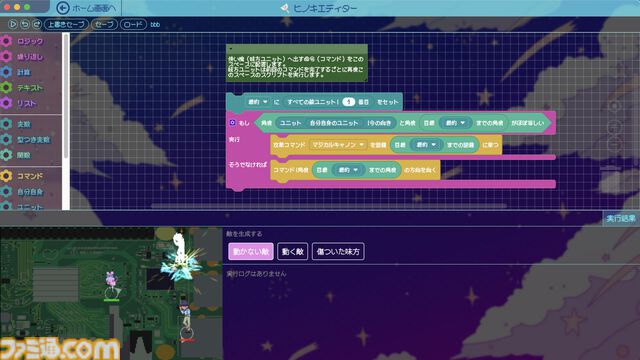Click the gear icon on the もし block
This screenshot has width=640, height=360.
[232, 122]
